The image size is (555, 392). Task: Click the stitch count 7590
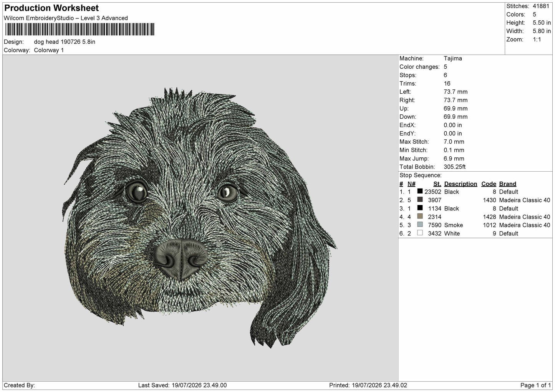click(435, 225)
